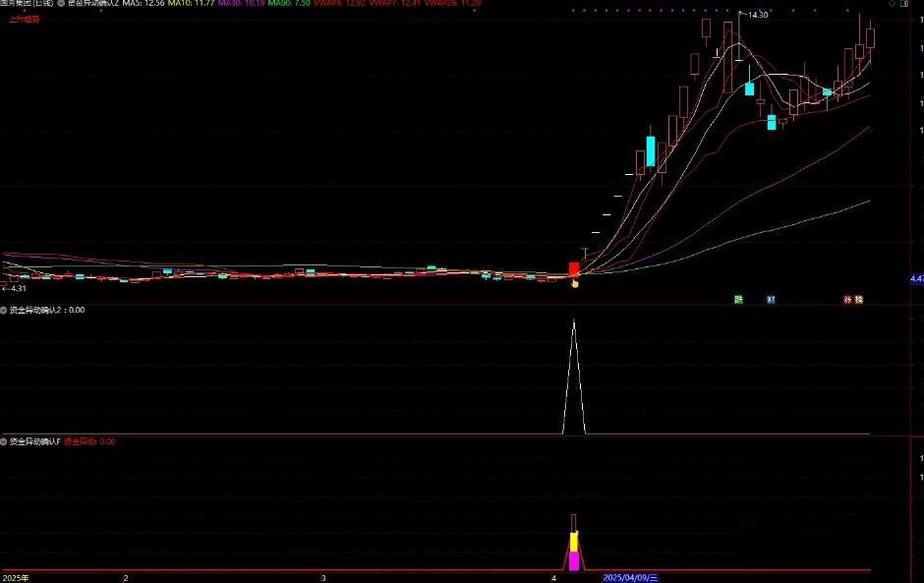This screenshot has height=583, width=924.
Task: Click the 财 financial event marker
Action: [x=771, y=299]
